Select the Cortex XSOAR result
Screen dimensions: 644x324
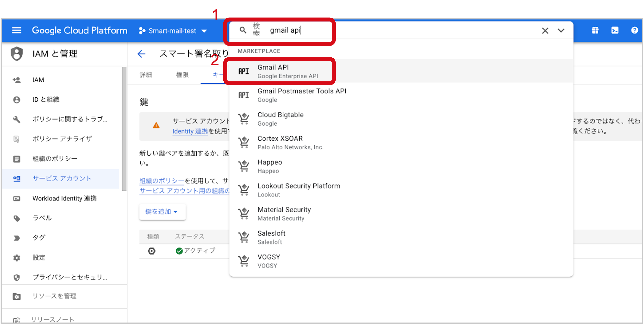401,143
